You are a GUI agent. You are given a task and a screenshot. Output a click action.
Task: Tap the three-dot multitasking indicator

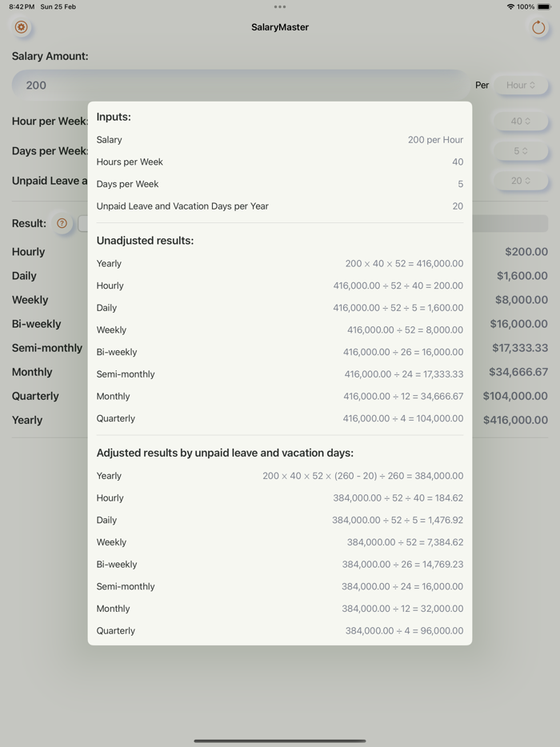click(x=280, y=6)
